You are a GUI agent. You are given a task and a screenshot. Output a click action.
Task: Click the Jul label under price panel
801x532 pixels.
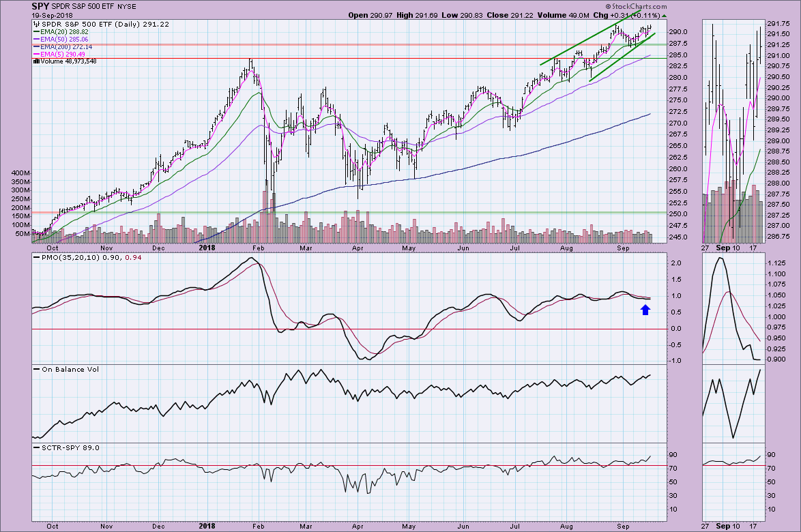click(514, 248)
